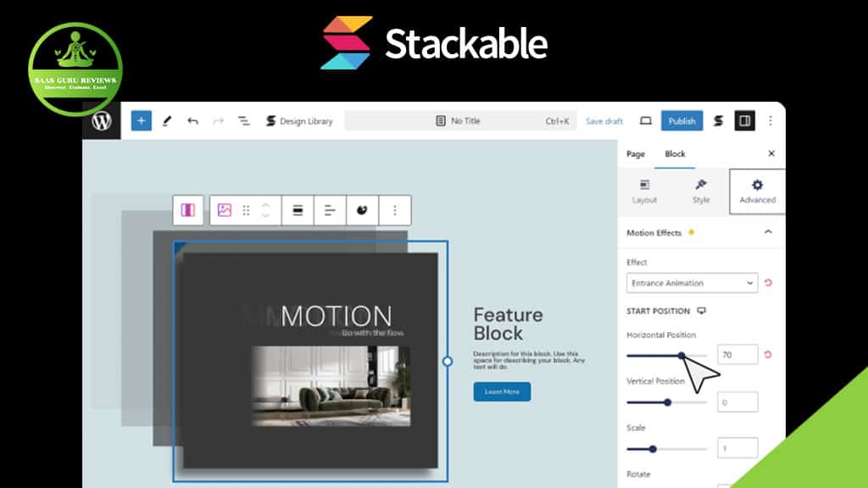The height and width of the screenshot is (488, 868).
Task: Open the WordPress dashboard logo
Action: [x=102, y=120]
